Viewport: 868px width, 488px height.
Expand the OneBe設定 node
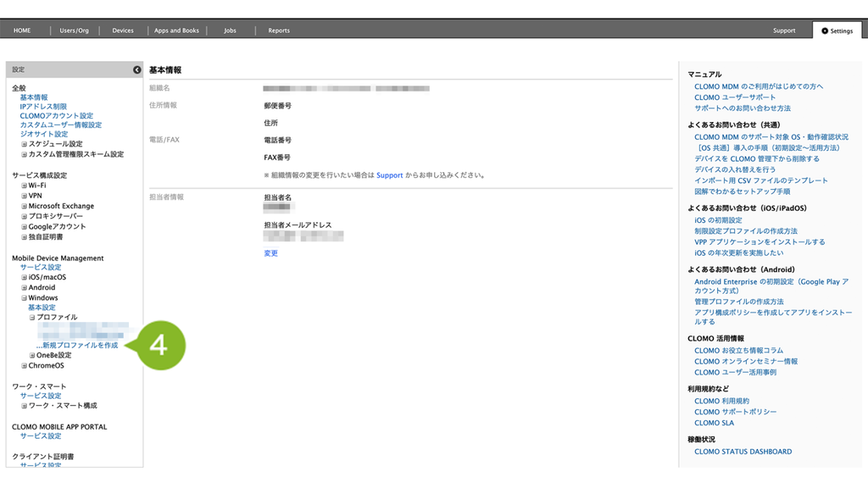coord(32,355)
